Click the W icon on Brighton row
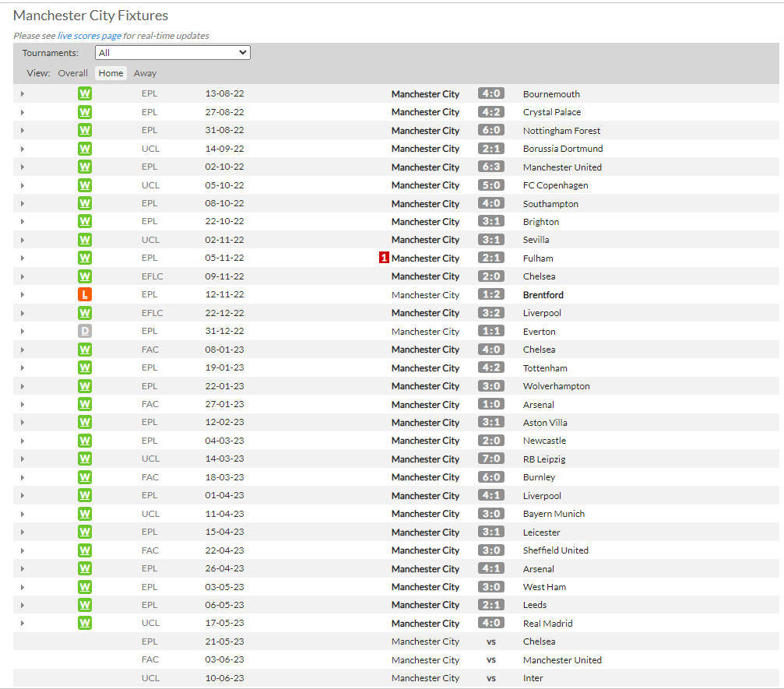Viewport: 784px width, 689px height. [85, 221]
